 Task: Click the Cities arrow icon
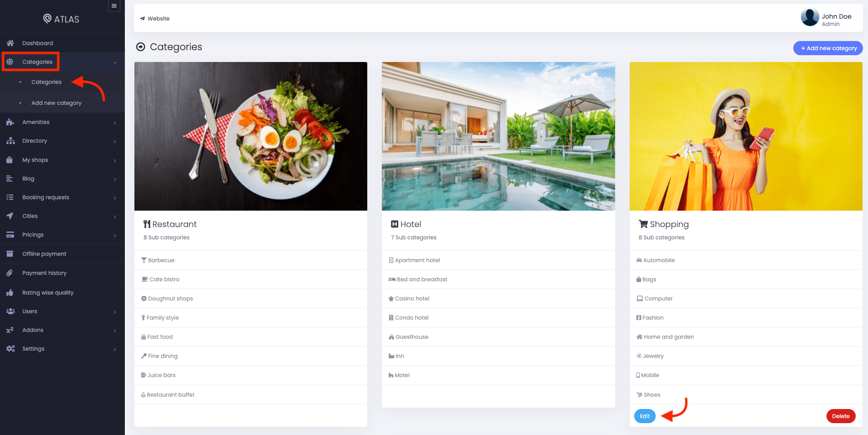[x=10, y=216]
